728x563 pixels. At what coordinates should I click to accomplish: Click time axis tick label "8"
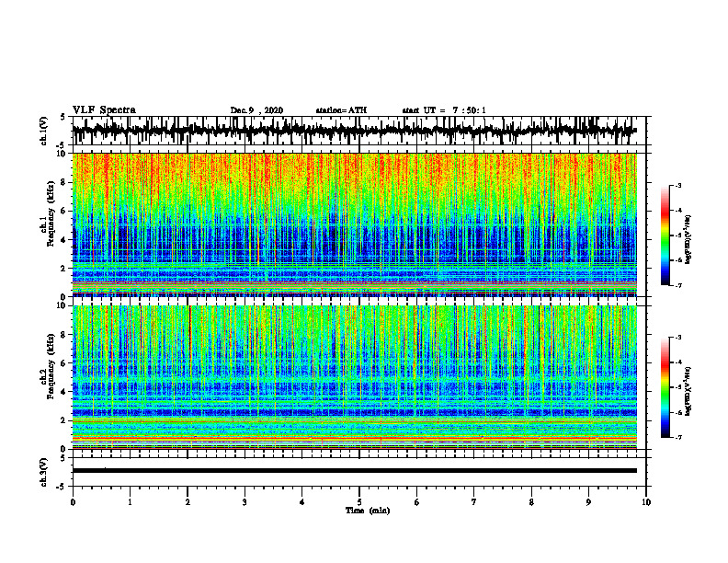531,502
